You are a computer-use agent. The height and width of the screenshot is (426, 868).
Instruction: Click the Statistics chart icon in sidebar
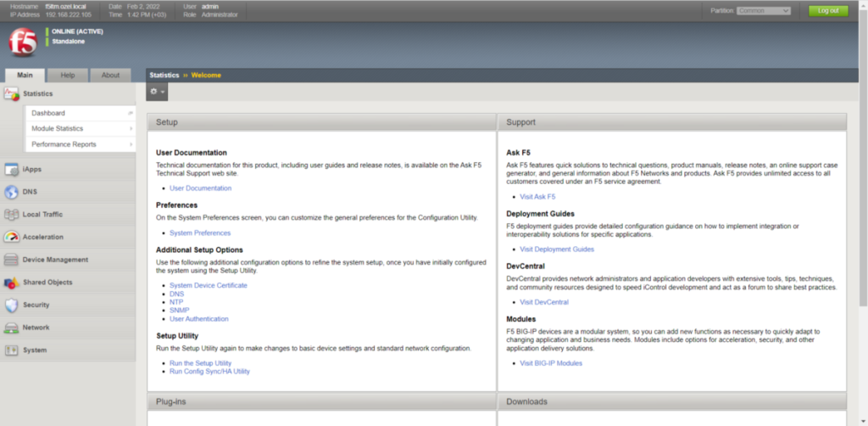(12, 94)
